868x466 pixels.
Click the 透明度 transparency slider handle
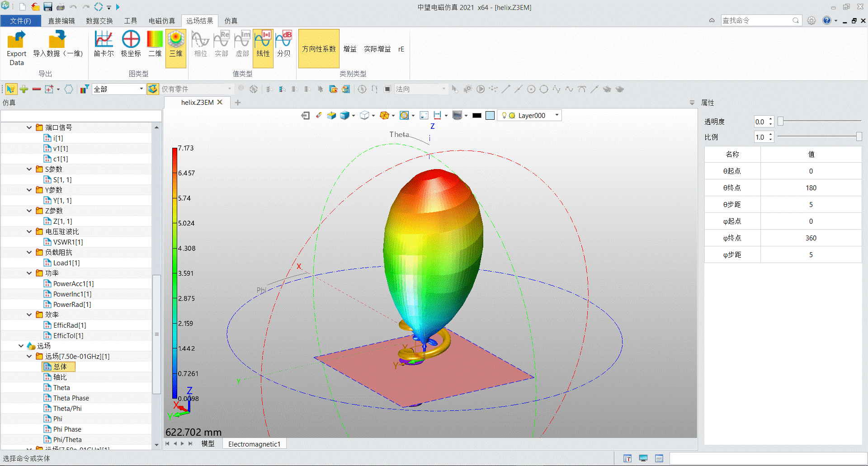pyautogui.click(x=780, y=122)
